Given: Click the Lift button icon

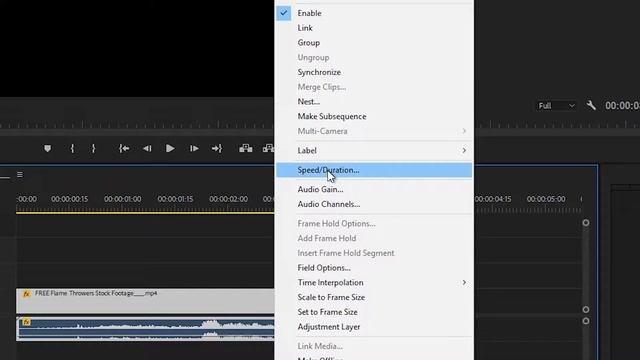Looking at the screenshot, I should tap(246, 149).
